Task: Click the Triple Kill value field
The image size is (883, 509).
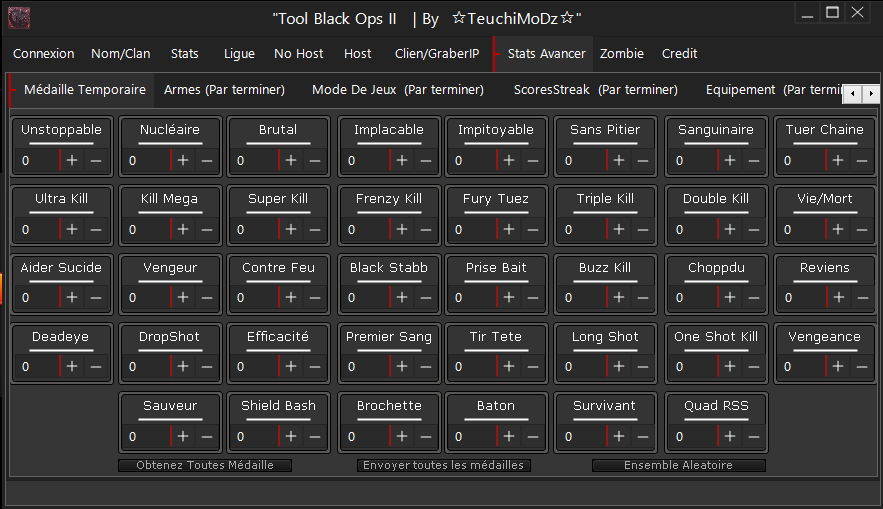Action: [584, 230]
